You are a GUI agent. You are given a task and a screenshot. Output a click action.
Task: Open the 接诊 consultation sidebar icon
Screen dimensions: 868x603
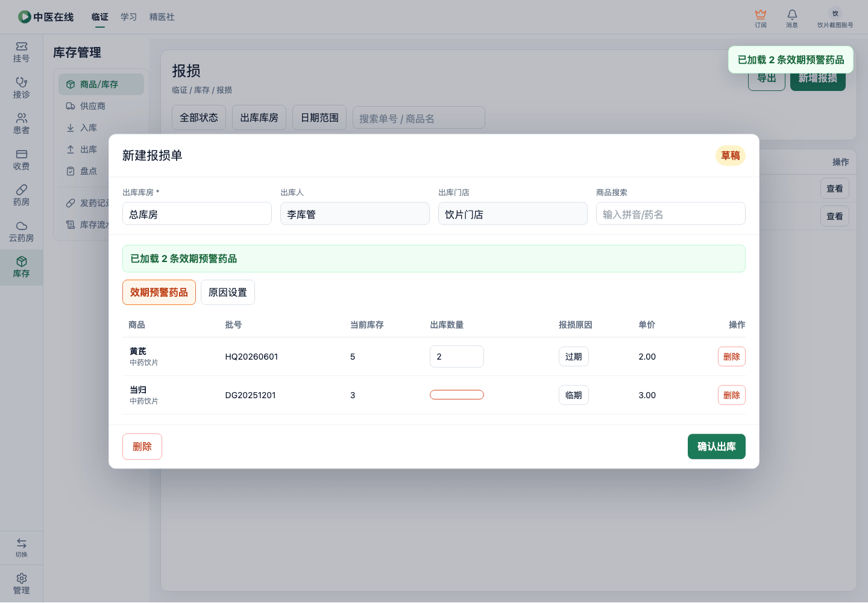pyautogui.click(x=21, y=88)
